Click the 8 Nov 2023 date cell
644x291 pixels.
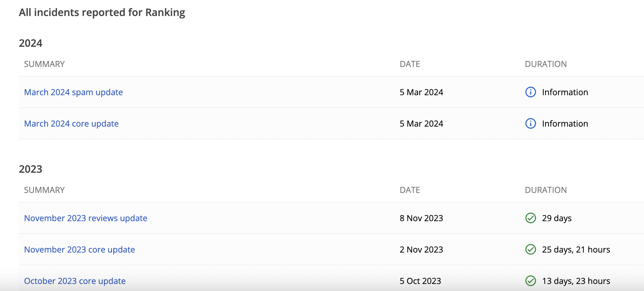click(421, 218)
